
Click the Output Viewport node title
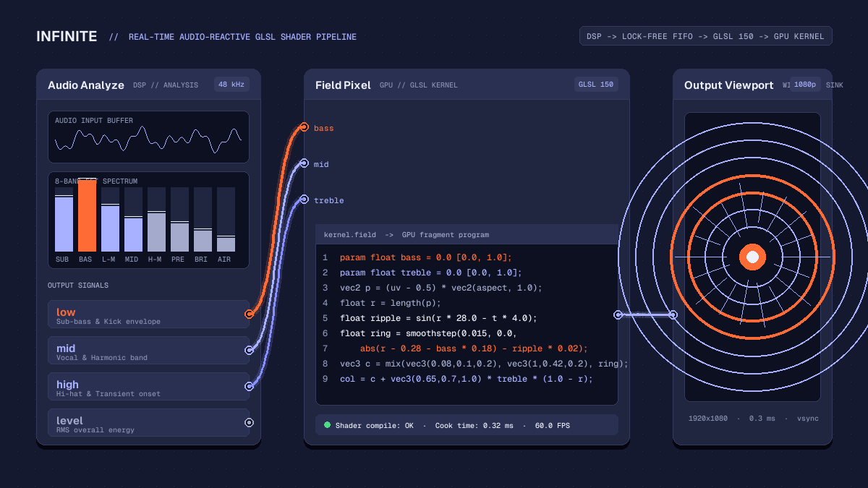729,85
